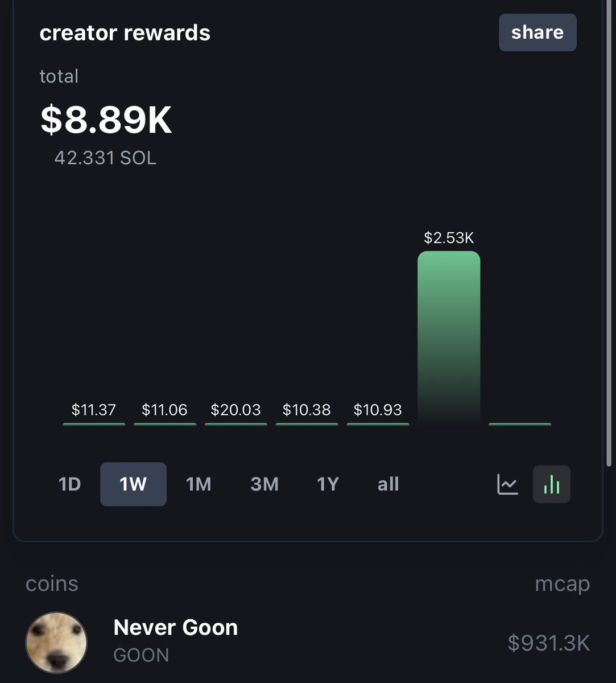The height and width of the screenshot is (683, 616).
Task: Share the creator rewards summary
Action: coord(538,32)
